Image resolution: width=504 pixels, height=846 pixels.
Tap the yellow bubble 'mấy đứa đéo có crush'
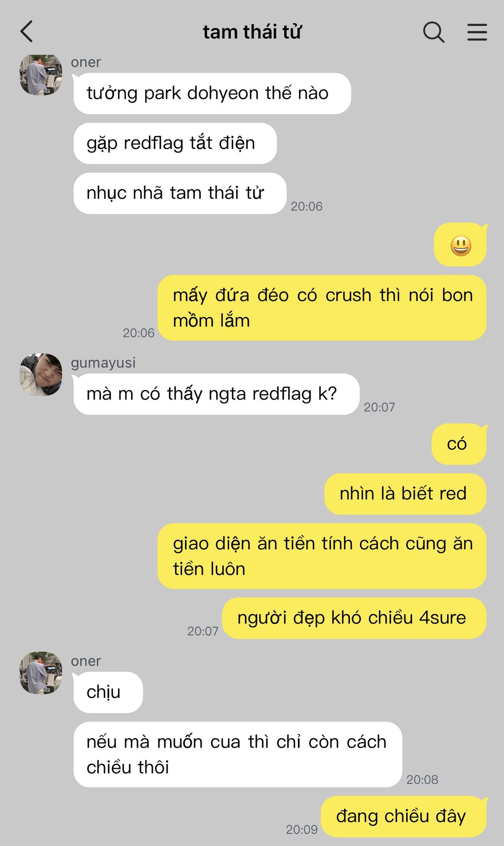point(322,308)
